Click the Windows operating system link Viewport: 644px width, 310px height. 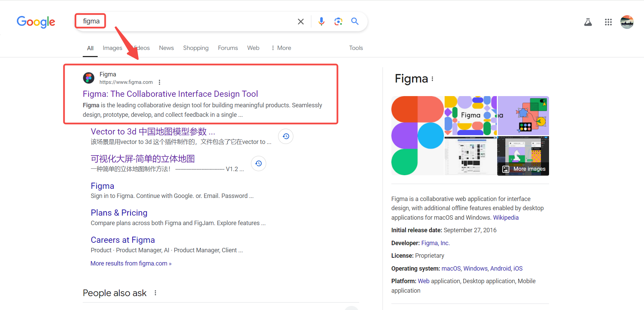[x=475, y=269]
